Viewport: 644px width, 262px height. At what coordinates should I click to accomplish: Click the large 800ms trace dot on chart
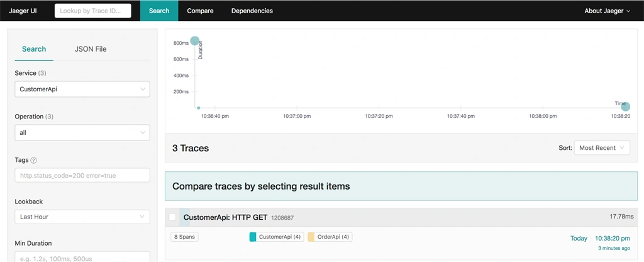click(x=195, y=41)
